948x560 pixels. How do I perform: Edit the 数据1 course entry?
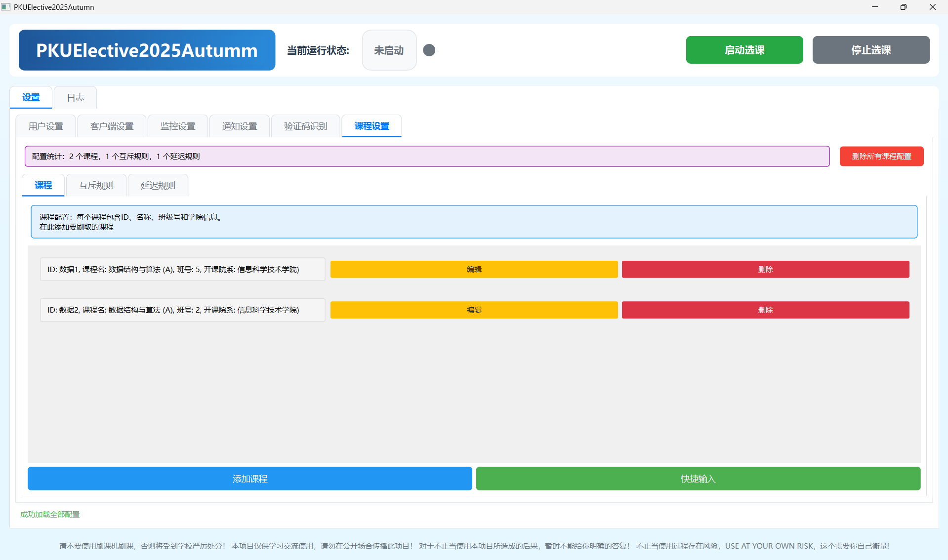(x=473, y=269)
